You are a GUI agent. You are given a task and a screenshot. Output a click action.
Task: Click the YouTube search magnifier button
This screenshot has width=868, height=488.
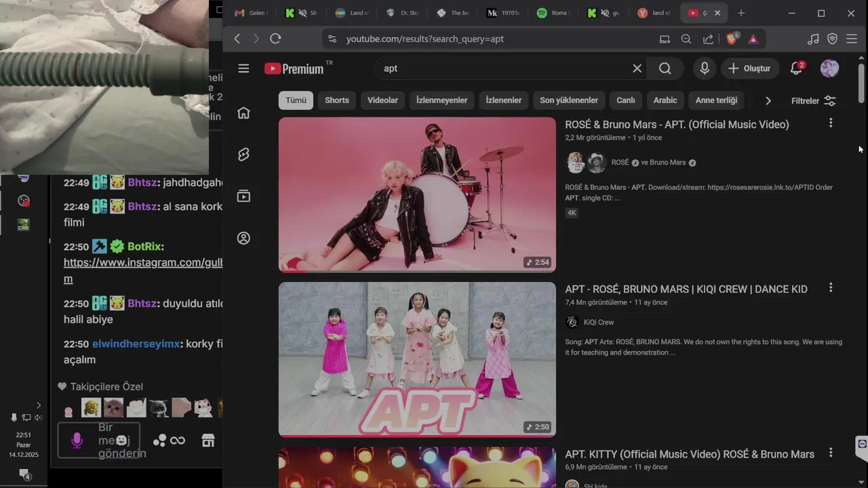pyautogui.click(x=665, y=68)
